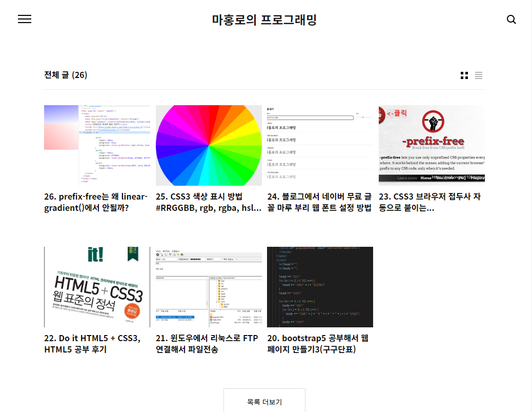Screen dimensions: 532x412
Task: Open the HTML5 + CSS3 book cover thumbnail
Action: tap(97, 287)
